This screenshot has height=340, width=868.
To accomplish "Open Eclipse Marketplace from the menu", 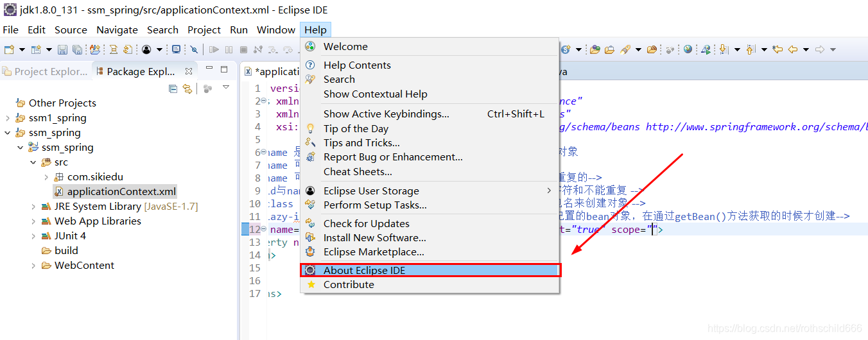I will [374, 251].
